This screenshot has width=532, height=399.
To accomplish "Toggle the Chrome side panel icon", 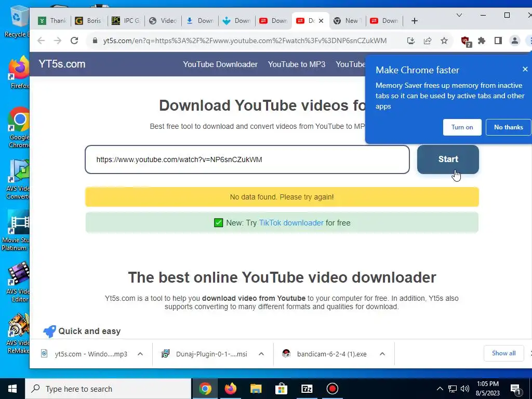I will (x=498, y=41).
